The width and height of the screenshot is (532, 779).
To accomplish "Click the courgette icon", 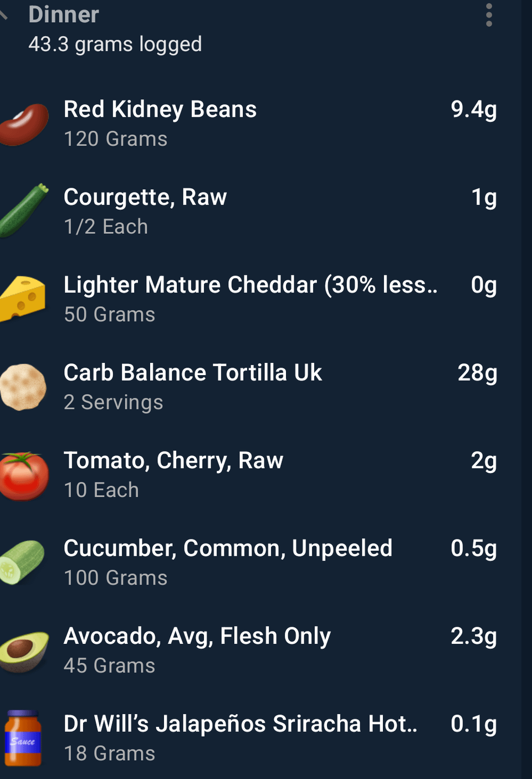I will click(24, 211).
